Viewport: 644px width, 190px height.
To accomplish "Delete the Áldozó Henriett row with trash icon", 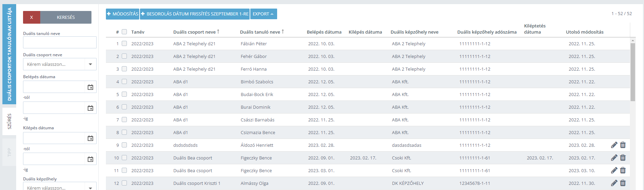I will point(623,145).
